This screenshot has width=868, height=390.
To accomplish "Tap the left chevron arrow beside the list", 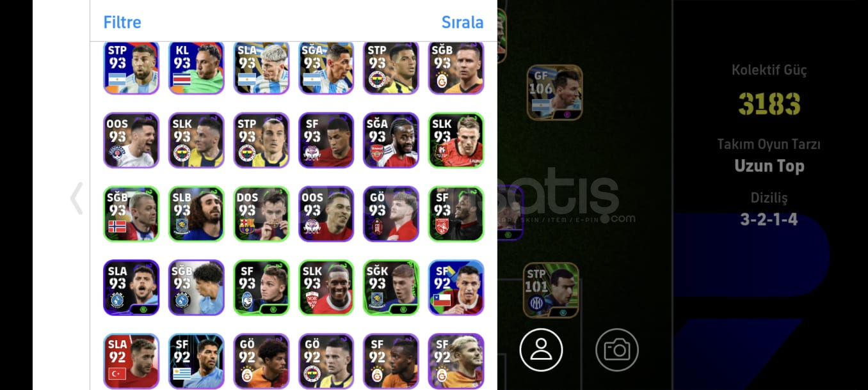I will pyautogui.click(x=77, y=198).
